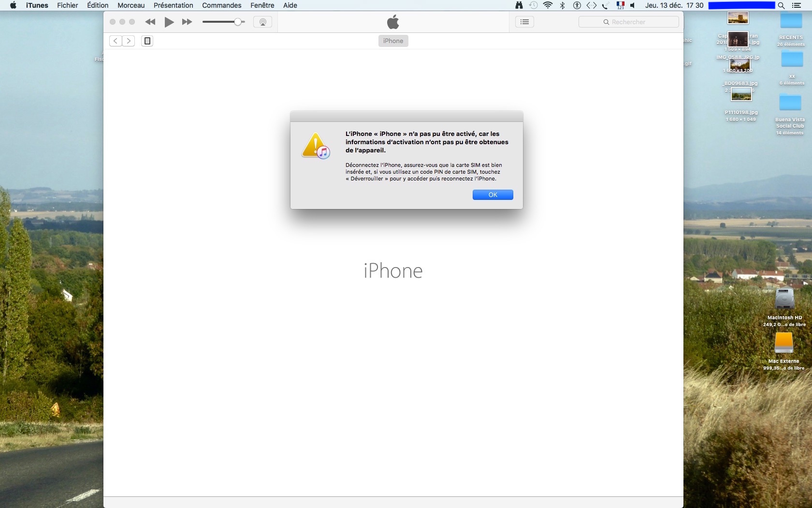This screenshot has width=812, height=508.
Task: Select the Mac Externe drive icon
Action: (x=783, y=343)
